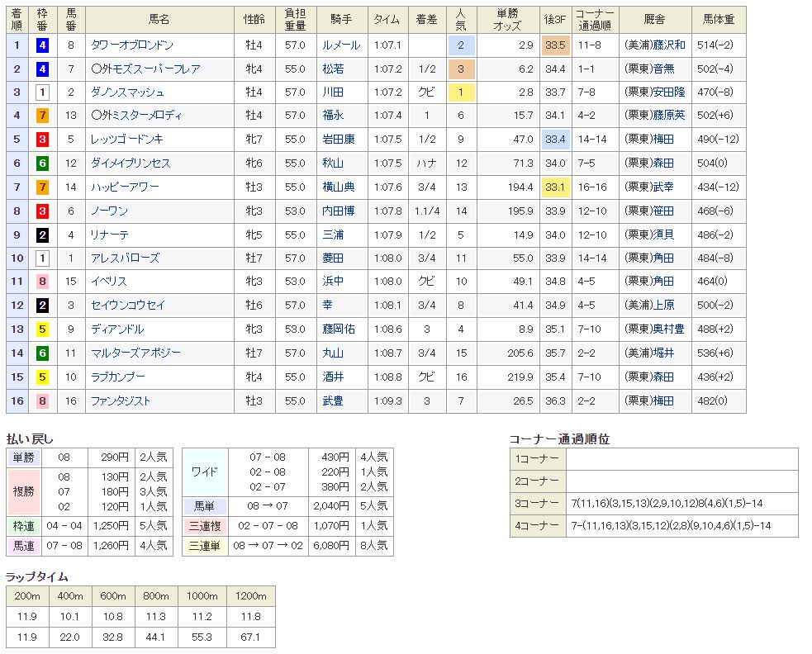Click the 3コーナー row label
812x654 pixels.
point(537,504)
